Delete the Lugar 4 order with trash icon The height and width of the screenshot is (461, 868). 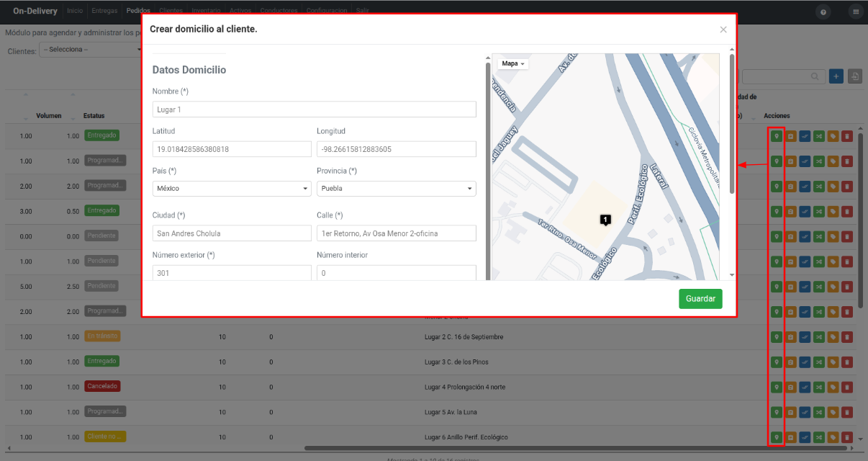pyautogui.click(x=847, y=387)
